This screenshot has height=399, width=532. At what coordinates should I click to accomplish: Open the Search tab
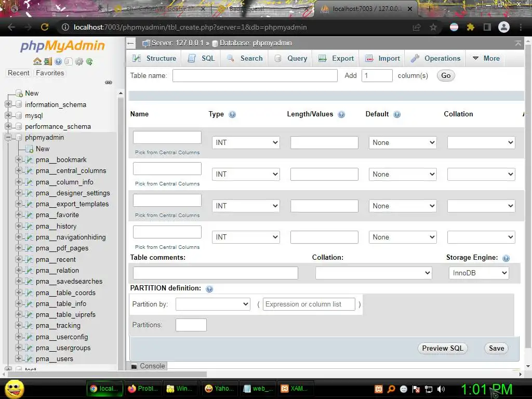245,58
